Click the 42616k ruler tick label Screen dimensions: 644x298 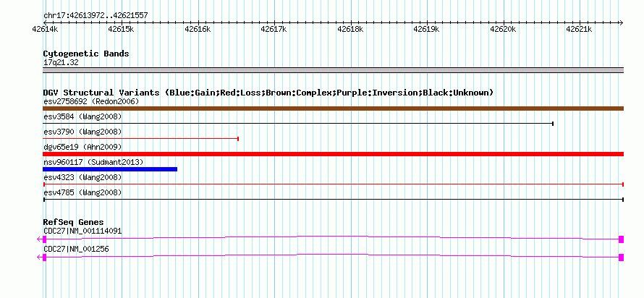[x=198, y=29]
